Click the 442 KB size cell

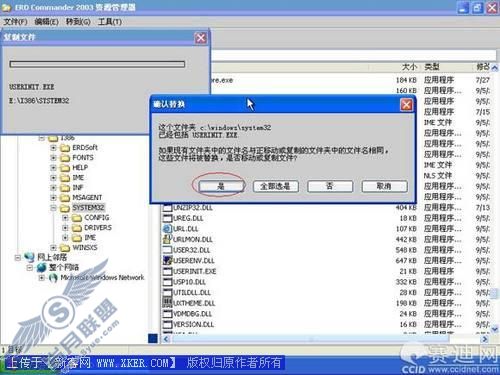point(406,239)
